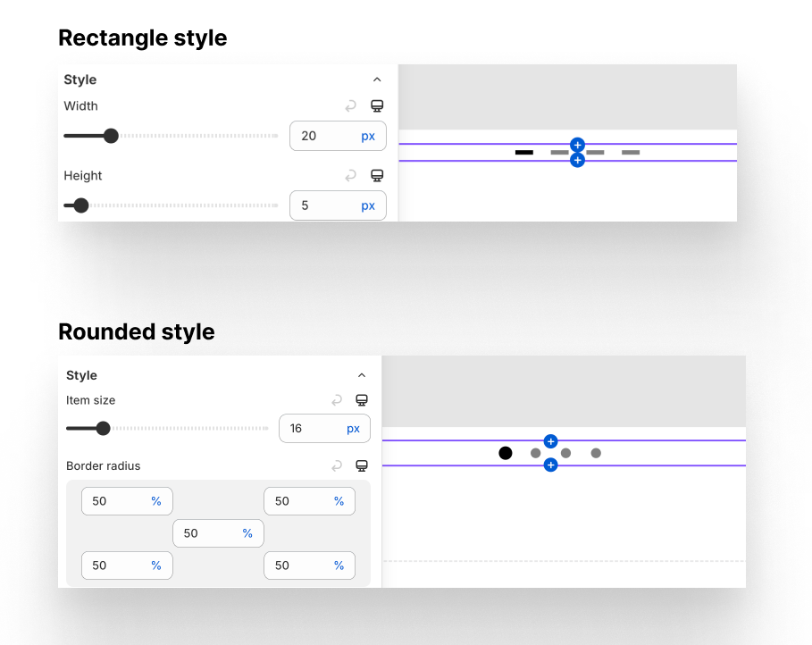812x645 pixels.
Task: Click the Border radius responsive device icon
Action: (x=362, y=465)
